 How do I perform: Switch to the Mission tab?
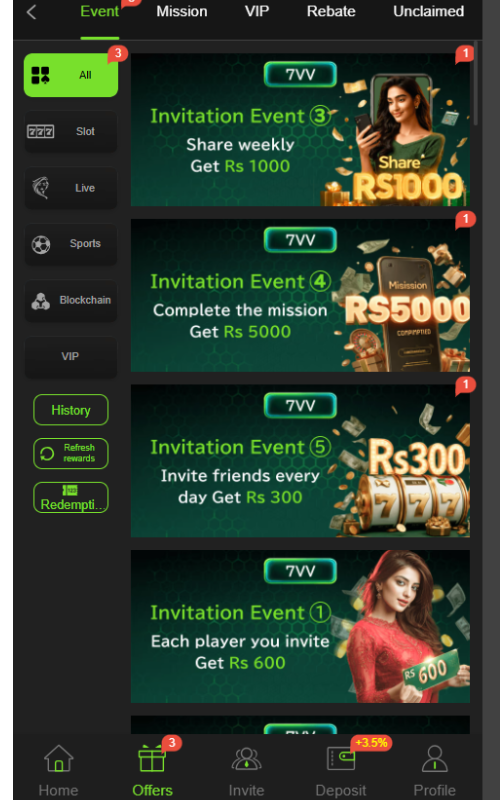182,11
